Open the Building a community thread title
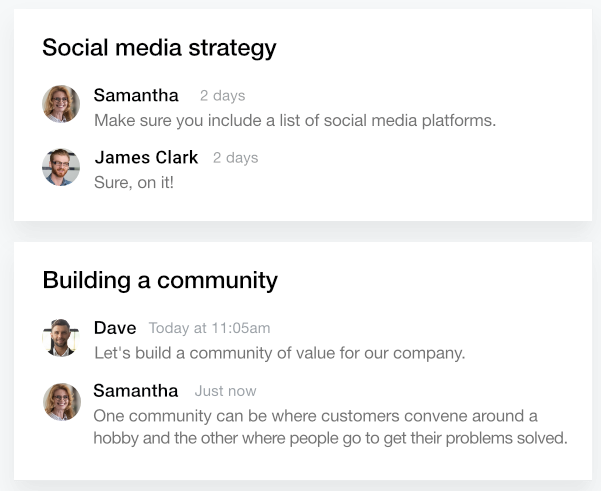 [160, 280]
